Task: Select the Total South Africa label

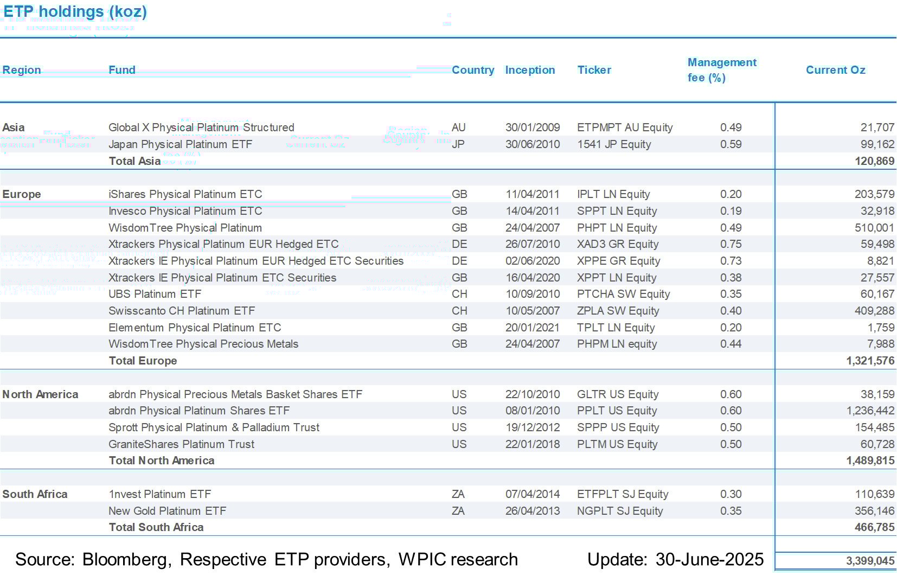Action: pos(156,527)
